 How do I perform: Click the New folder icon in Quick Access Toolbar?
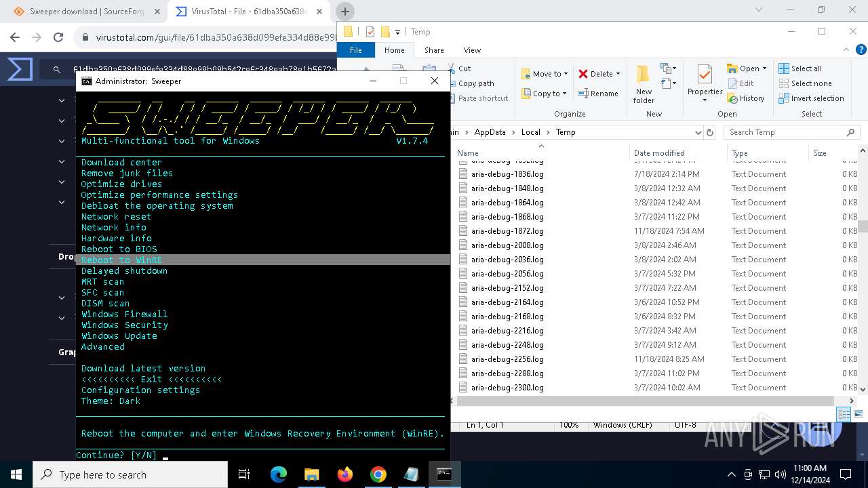pos(384,32)
